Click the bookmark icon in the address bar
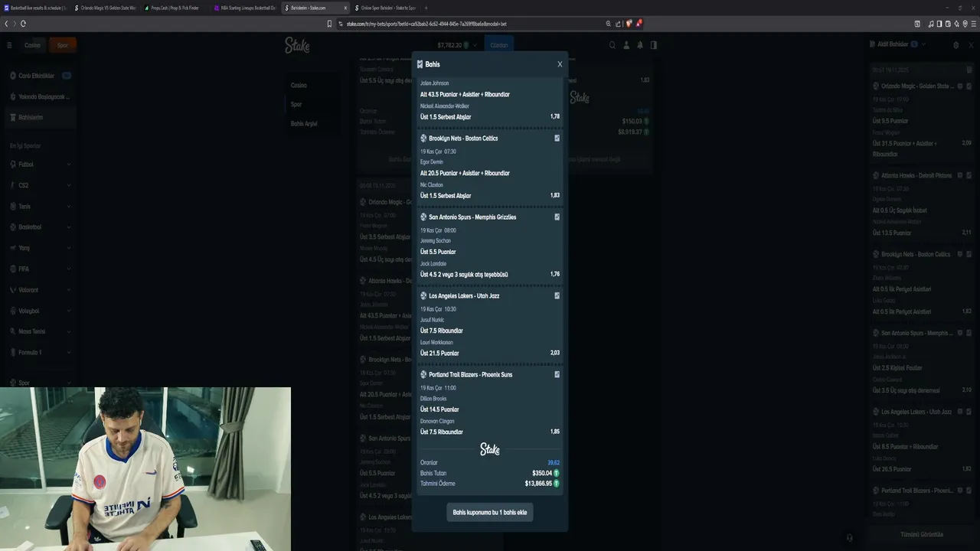Image resolution: width=980 pixels, height=551 pixels. click(x=330, y=24)
